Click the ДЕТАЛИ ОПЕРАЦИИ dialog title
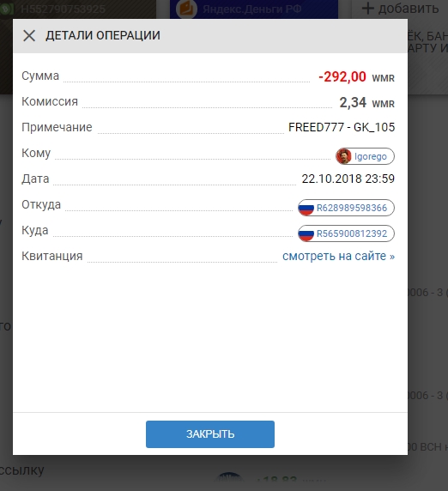The image size is (448, 491). [103, 35]
